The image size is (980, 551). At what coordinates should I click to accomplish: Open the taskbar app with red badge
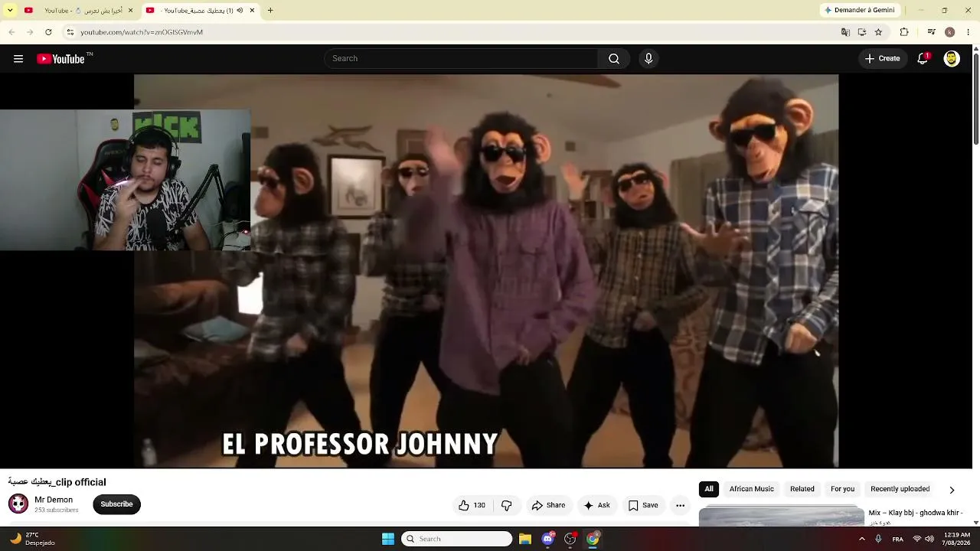pyautogui.click(x=570, y=539)
